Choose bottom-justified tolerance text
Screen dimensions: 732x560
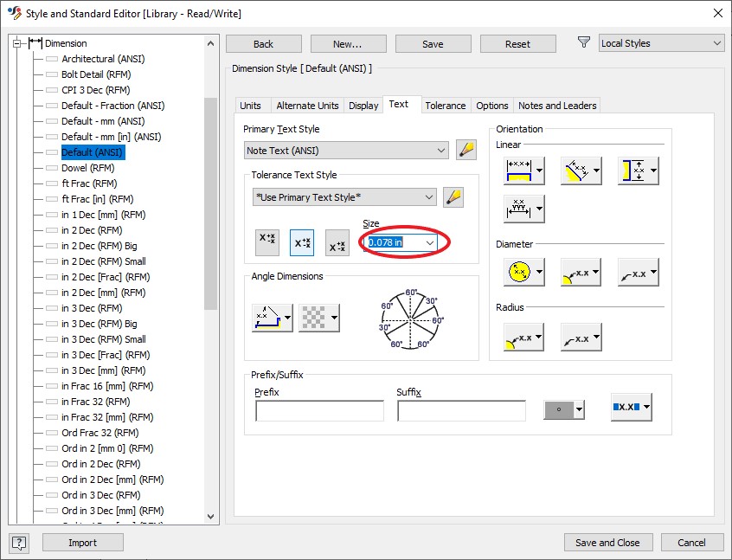(337, 242)
